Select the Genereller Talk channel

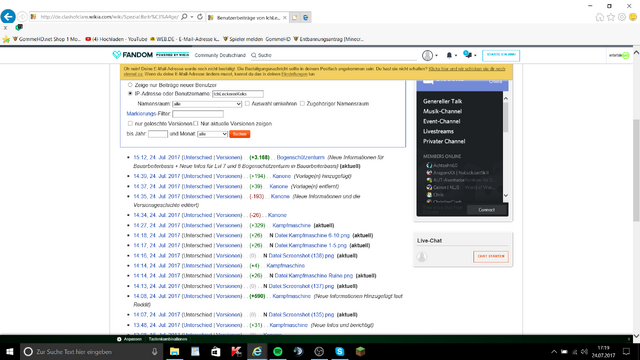(x=442, y=101)
